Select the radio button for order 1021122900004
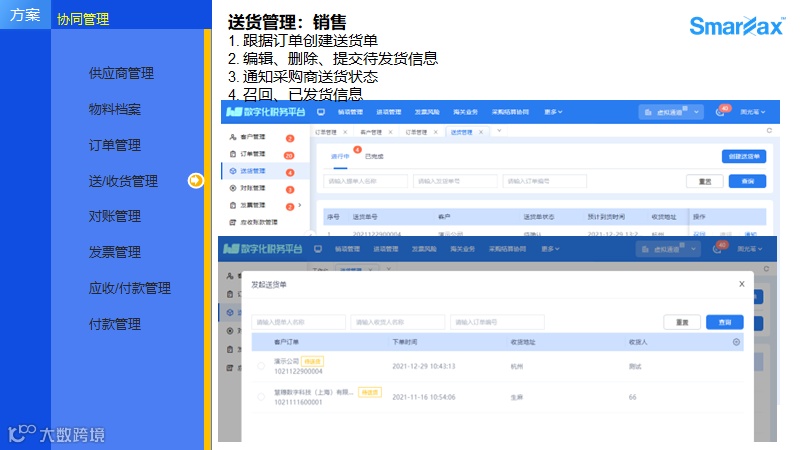Screen dimensions: 800x450 [261, 366]
